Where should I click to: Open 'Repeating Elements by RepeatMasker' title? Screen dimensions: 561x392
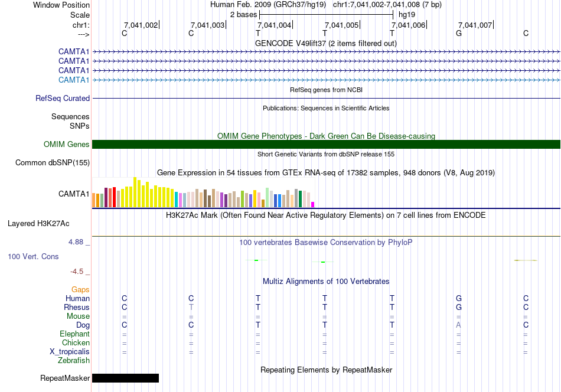point(326,370)
